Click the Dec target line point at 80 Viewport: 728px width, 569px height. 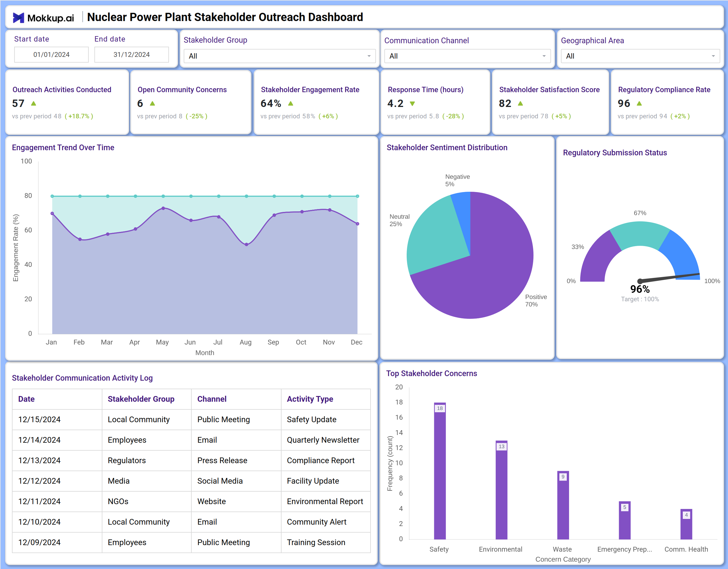tap(357, 196)
